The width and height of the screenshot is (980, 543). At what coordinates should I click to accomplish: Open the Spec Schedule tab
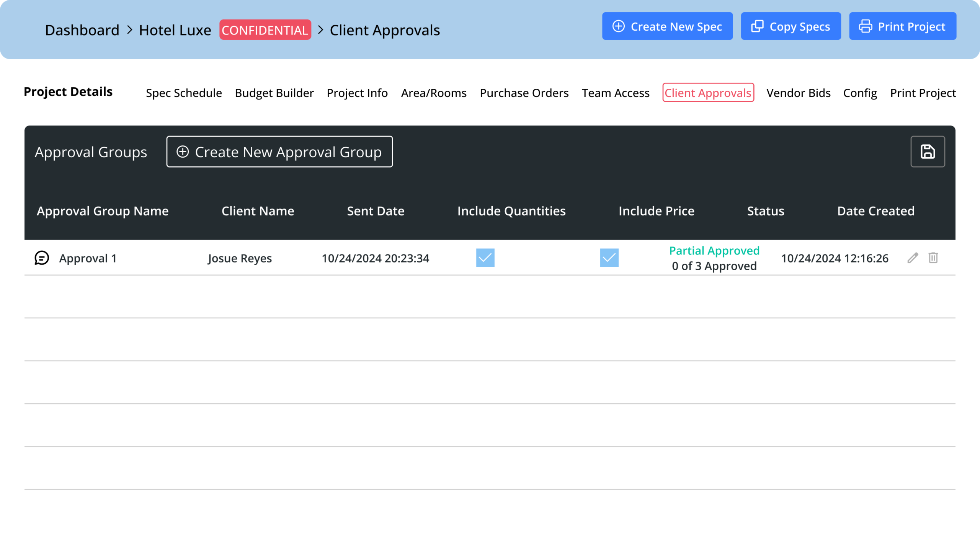coord(184,93)
